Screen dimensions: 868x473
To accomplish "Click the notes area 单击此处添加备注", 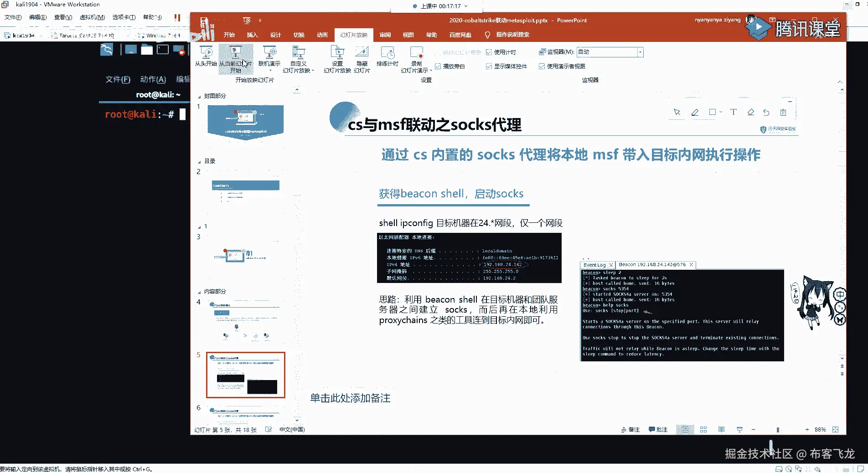I will pos(350,398).
